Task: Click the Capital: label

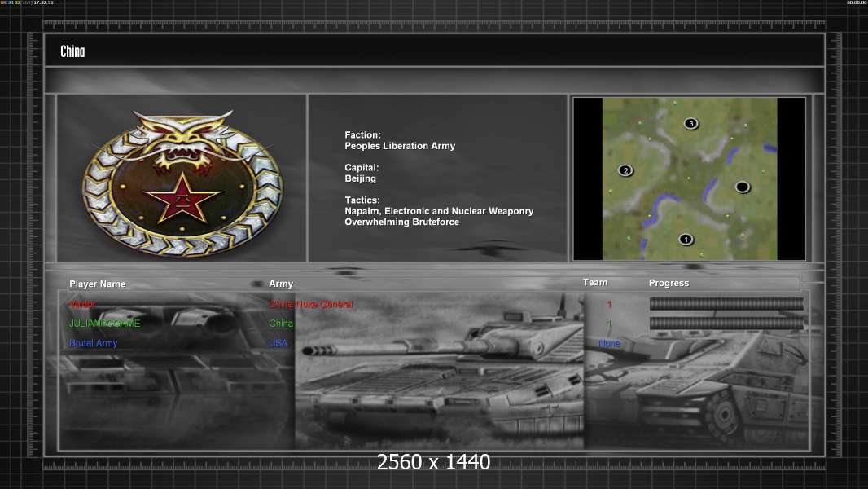Action: [x=362, y=168]
